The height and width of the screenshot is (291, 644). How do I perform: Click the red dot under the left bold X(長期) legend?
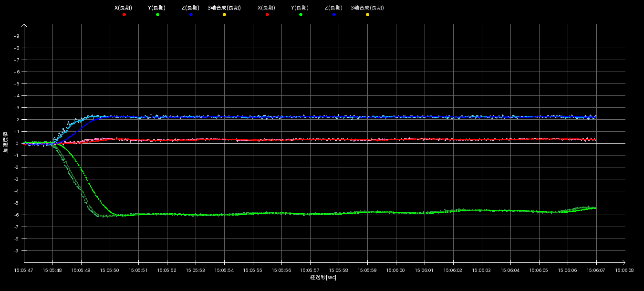point(124,15)
